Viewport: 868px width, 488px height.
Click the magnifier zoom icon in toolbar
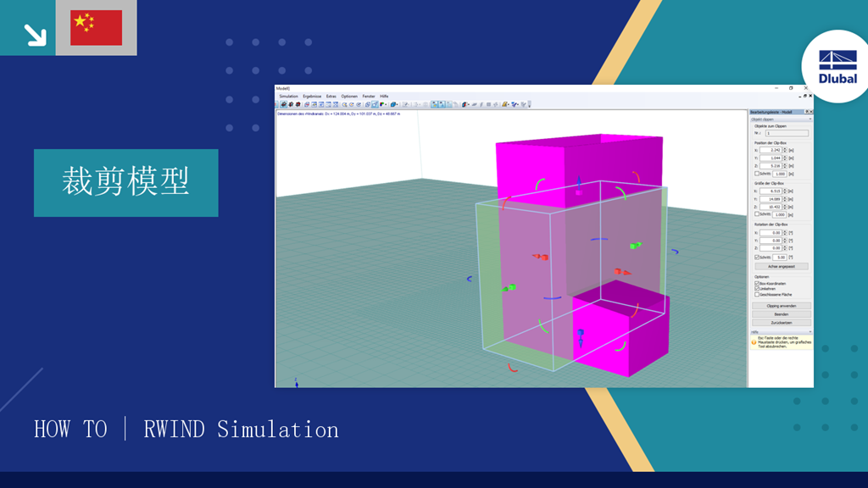click(x=344, y=104)
